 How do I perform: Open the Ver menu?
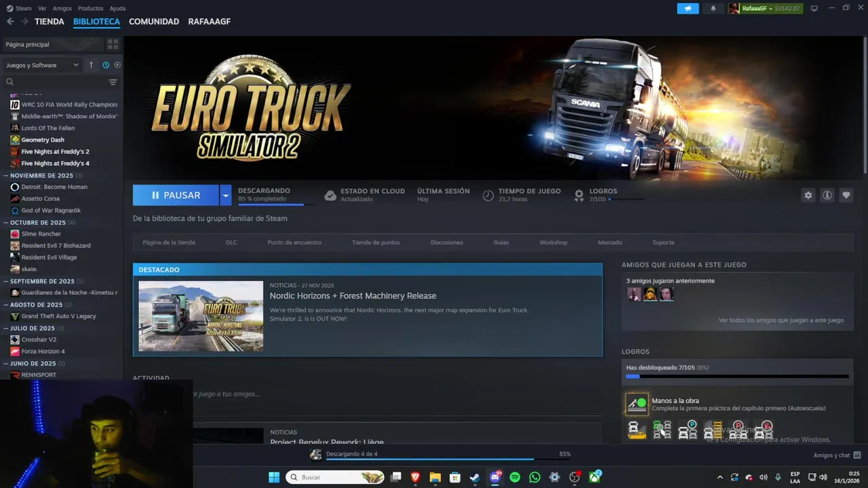(x=42, y=8)
